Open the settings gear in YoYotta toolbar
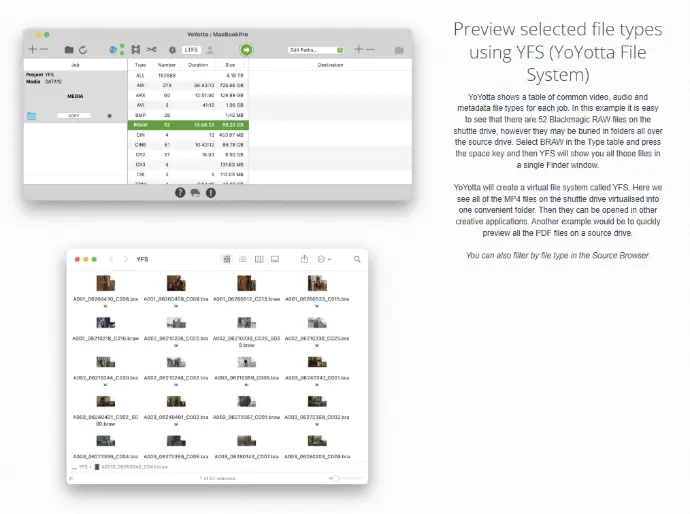Screen dimensions: 690x514 coord(172,49)
